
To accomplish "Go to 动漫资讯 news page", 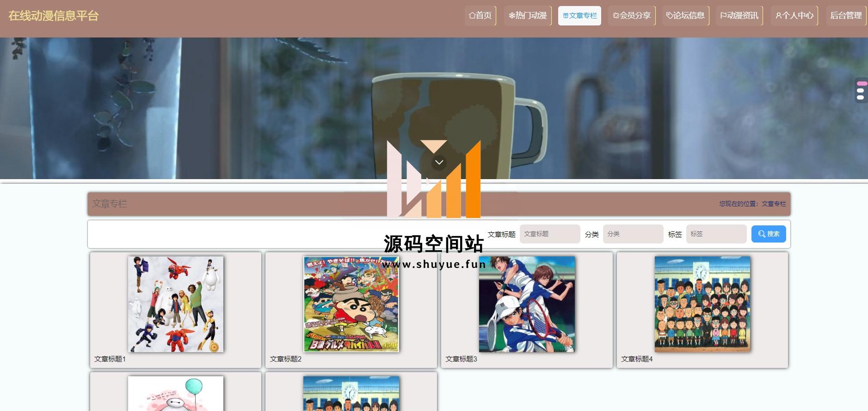I will 739,16.
